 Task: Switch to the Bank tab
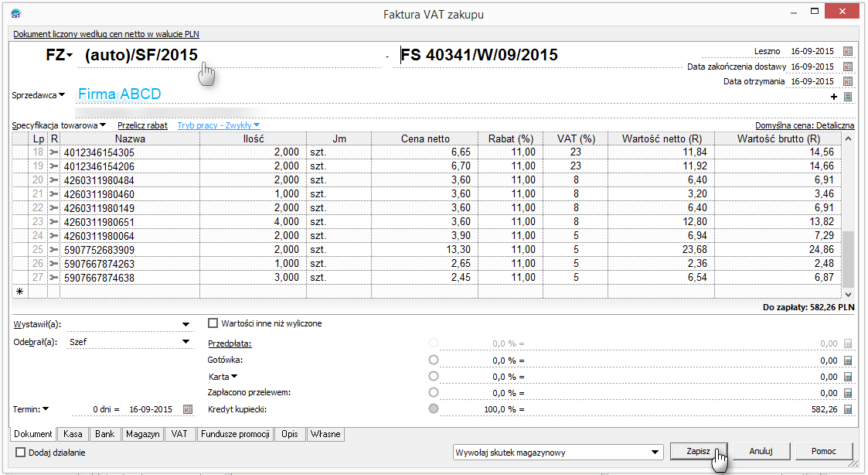[x=104, y=434]
